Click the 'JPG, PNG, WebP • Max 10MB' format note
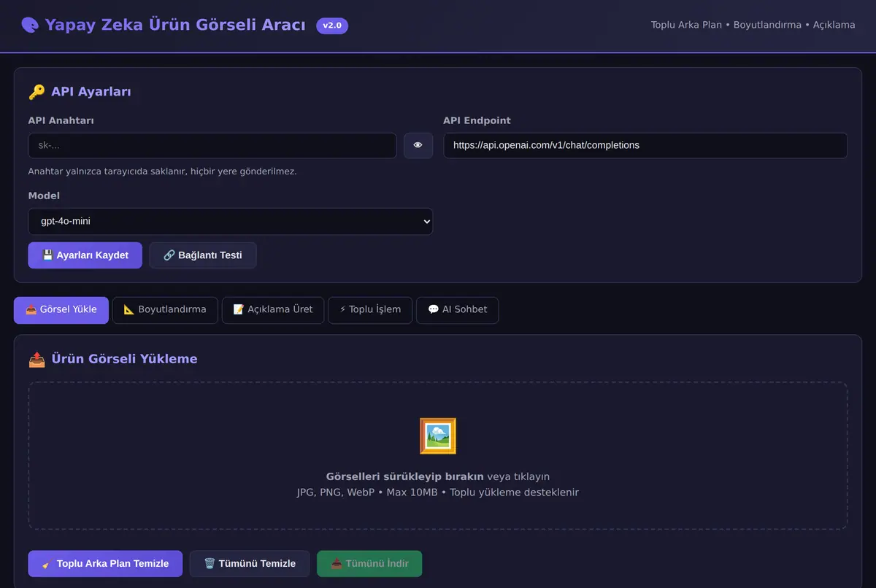Image resolution: width=876 pixels, height=588 pixels. (438, 492)
